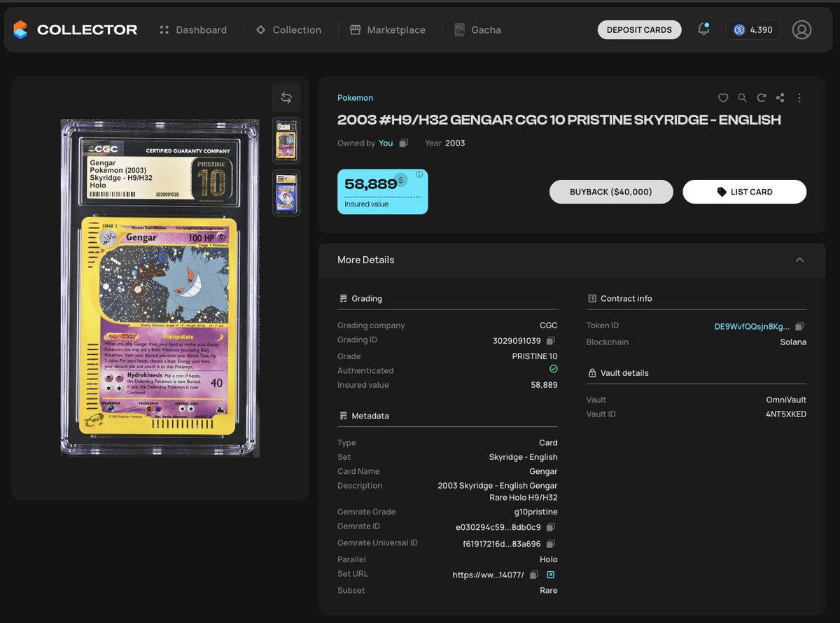Click the Year 2003 text
The image size is (840, 623).
[x=444, y=143]
